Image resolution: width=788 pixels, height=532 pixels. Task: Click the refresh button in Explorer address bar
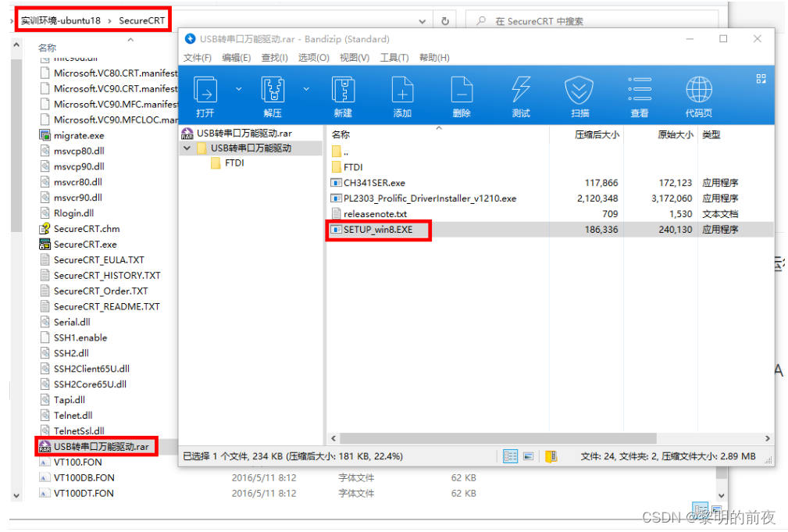click(444, 21)
